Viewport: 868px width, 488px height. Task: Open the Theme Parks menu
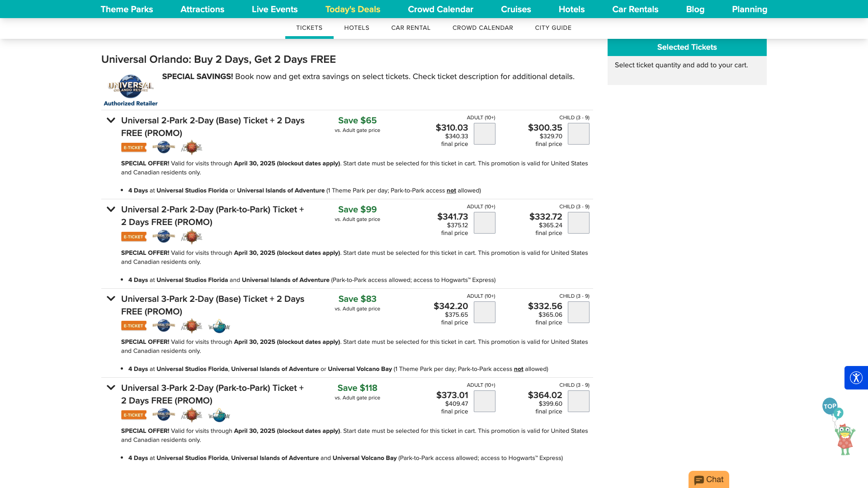coord(127,9)
